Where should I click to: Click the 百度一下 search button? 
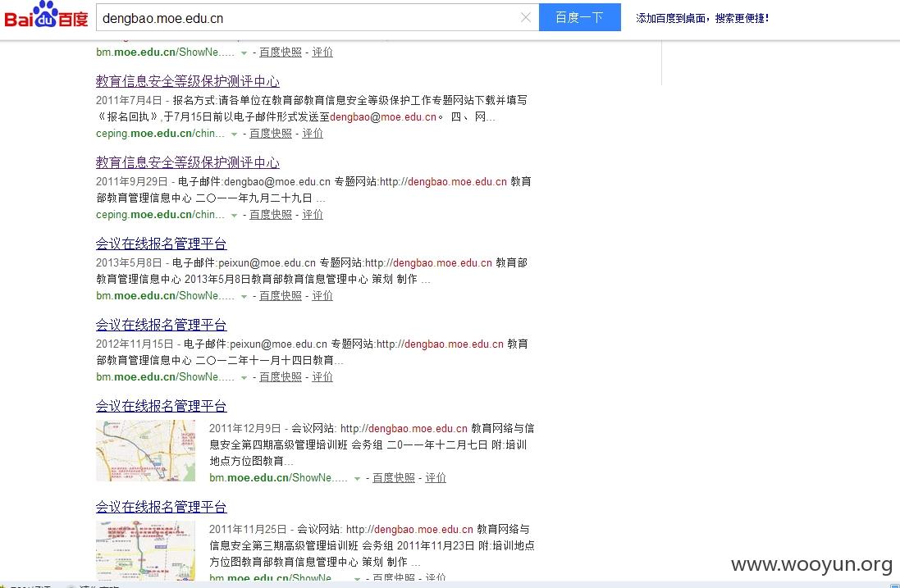580,17
